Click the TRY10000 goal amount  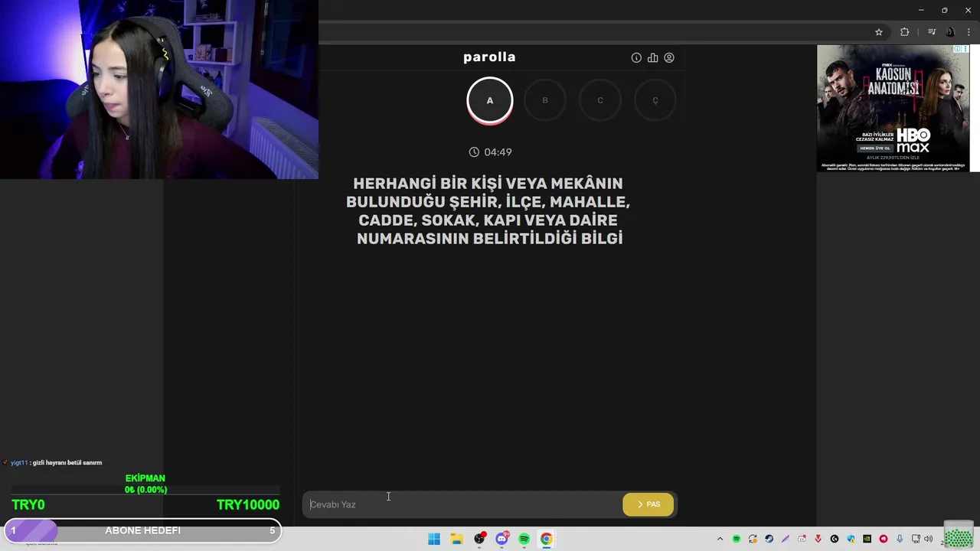coord(248,504)
